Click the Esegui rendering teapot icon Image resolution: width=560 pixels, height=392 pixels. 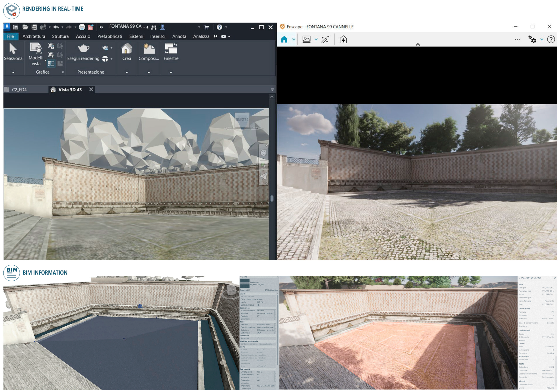83,48
